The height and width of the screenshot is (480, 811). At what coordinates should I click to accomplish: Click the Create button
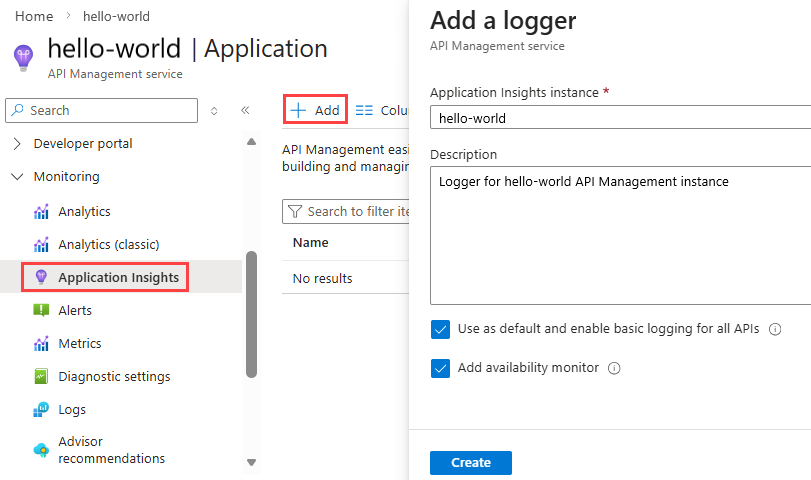pos(471,462)
